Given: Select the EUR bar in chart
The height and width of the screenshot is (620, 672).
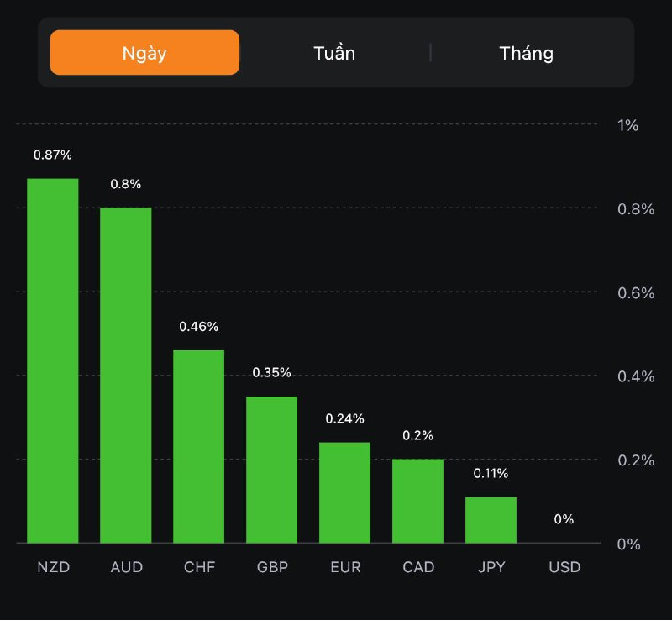Looking at the screenshot, I should point(345,492).
